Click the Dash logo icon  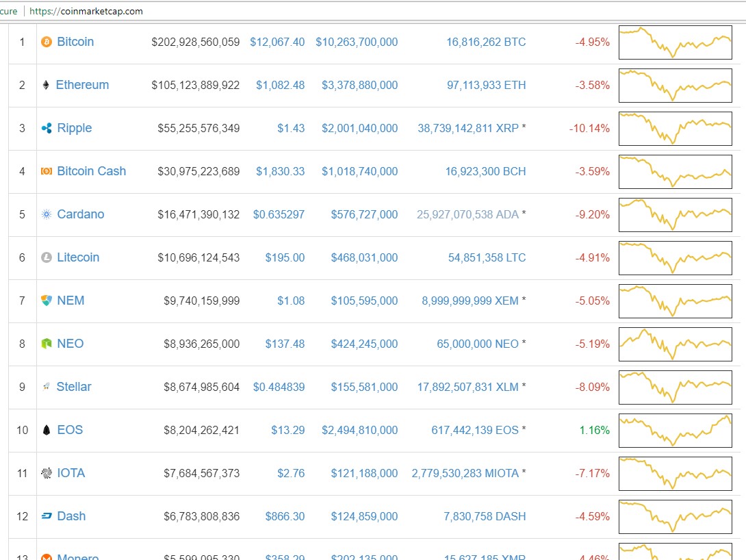tap(46, 516)
